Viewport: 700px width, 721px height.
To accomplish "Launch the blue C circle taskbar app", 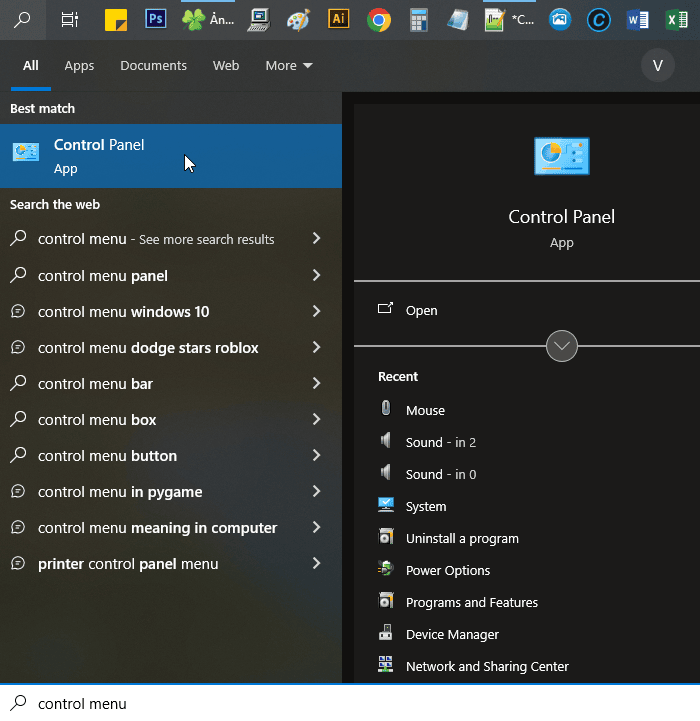I will (x=599, y=20).
